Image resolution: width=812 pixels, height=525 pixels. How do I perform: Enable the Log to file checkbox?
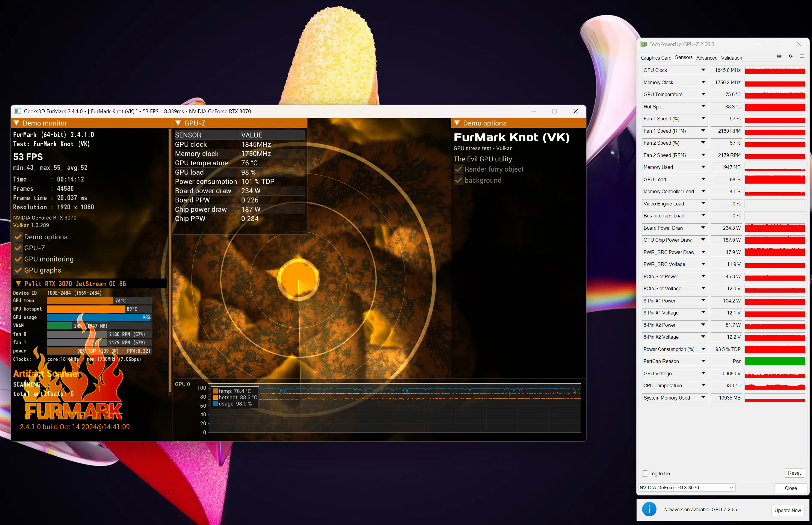(645, 473)
